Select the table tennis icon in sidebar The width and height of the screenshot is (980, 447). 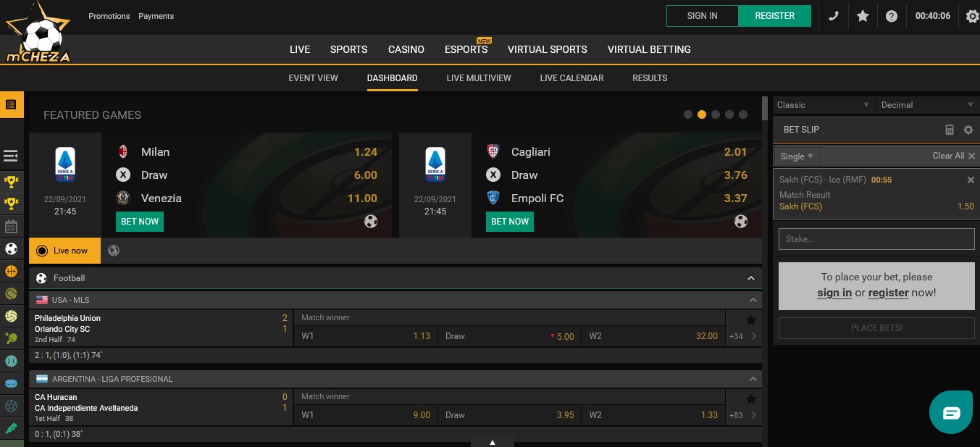click(11, 338)
